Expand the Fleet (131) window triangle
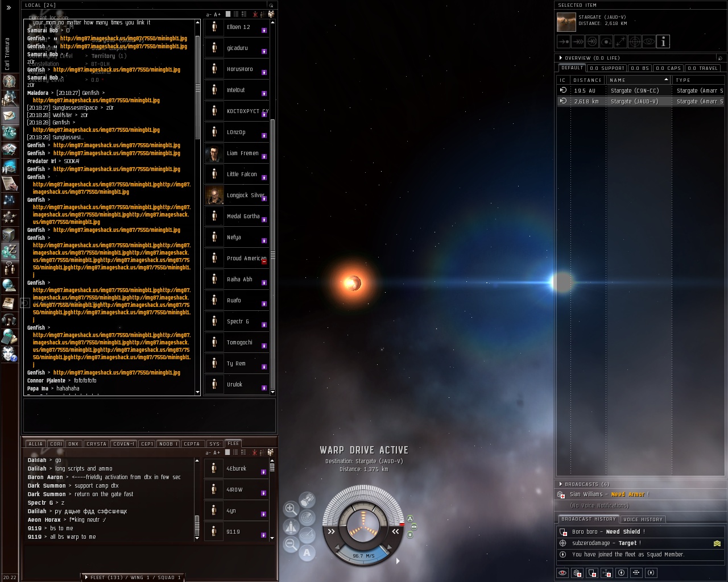Screen dimensions: 728x582 [x=86, y=577]
